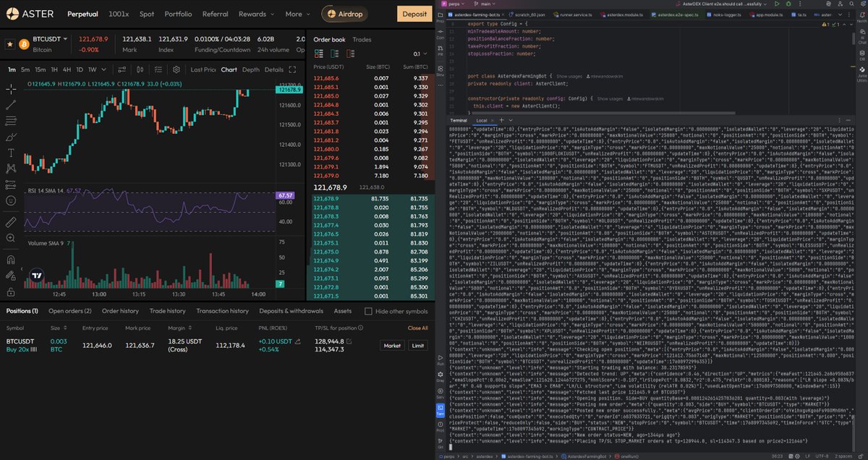Select the brush drawing tool
This screenshot has height=460, width=868.
(10, 137)
